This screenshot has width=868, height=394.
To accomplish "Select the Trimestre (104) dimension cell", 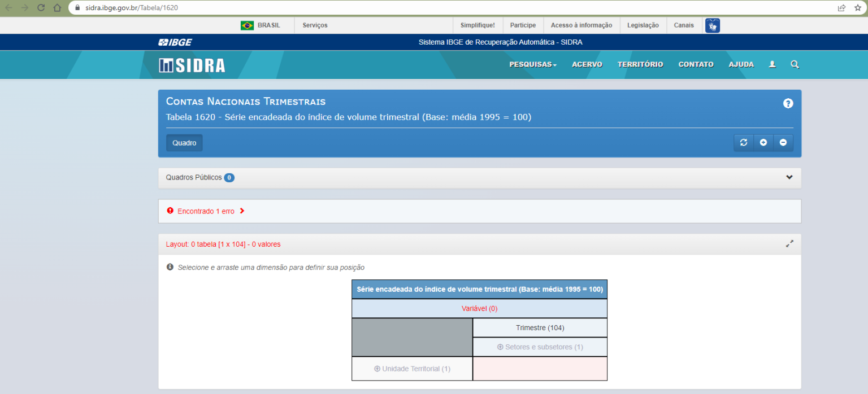I will point(540,328).
